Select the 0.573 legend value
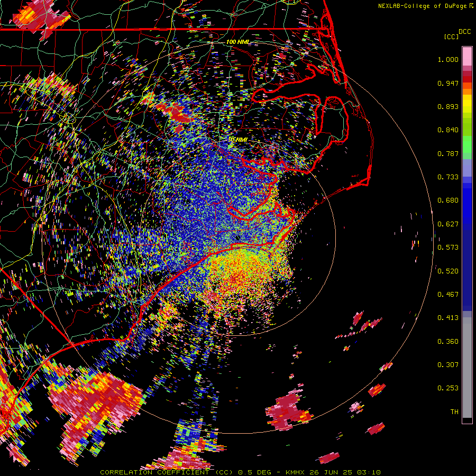Image resolution: width=476 pixels, height=476 pixels. 448,248
